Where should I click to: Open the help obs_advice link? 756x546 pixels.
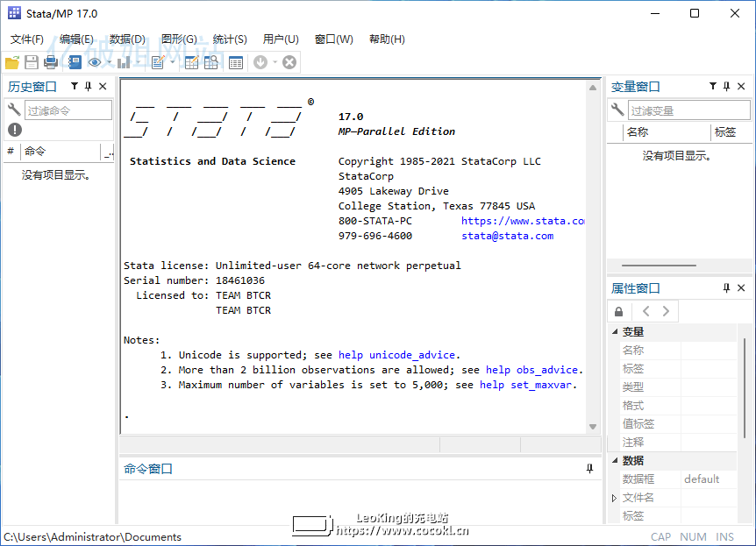(x=531, y=370)
